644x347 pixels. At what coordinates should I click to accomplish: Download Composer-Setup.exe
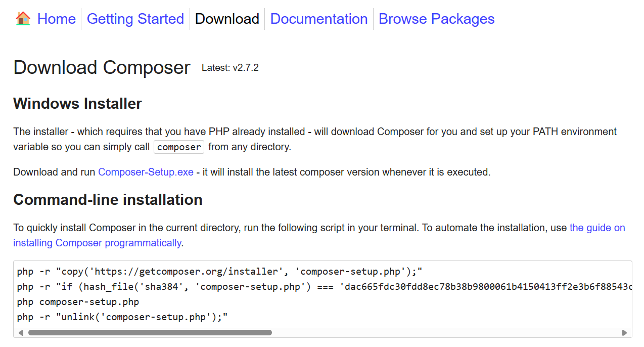pos(146,172)
